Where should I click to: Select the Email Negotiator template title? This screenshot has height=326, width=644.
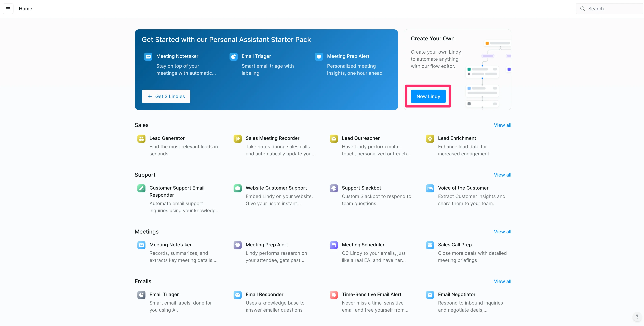(x=457, y=294)
